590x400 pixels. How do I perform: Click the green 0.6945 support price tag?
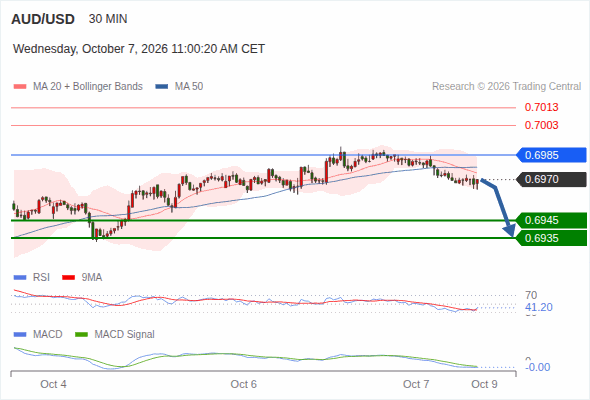(x=552, y=220)
